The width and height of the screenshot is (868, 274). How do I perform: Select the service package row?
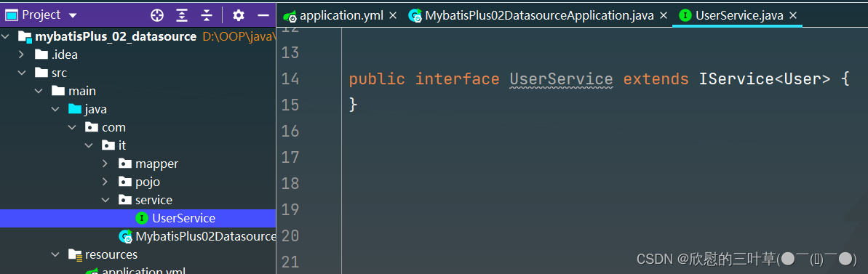coord(138,200)
